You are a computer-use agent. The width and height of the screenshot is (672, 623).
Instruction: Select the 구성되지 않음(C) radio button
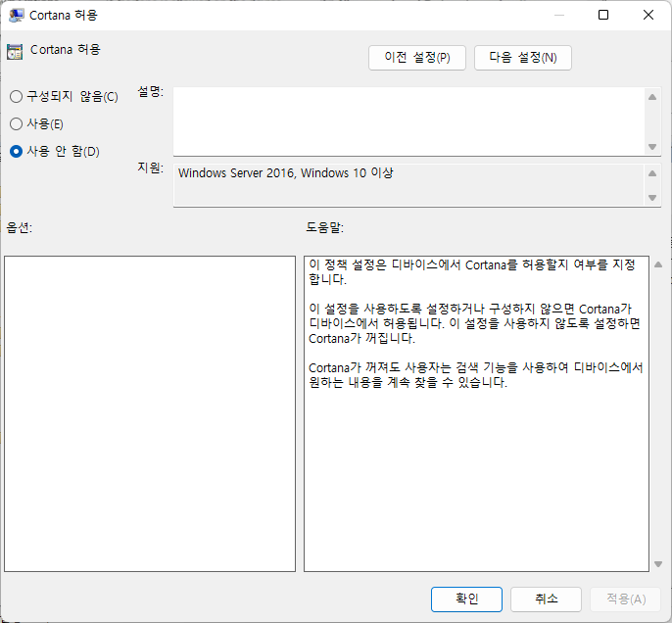[16, 96]
